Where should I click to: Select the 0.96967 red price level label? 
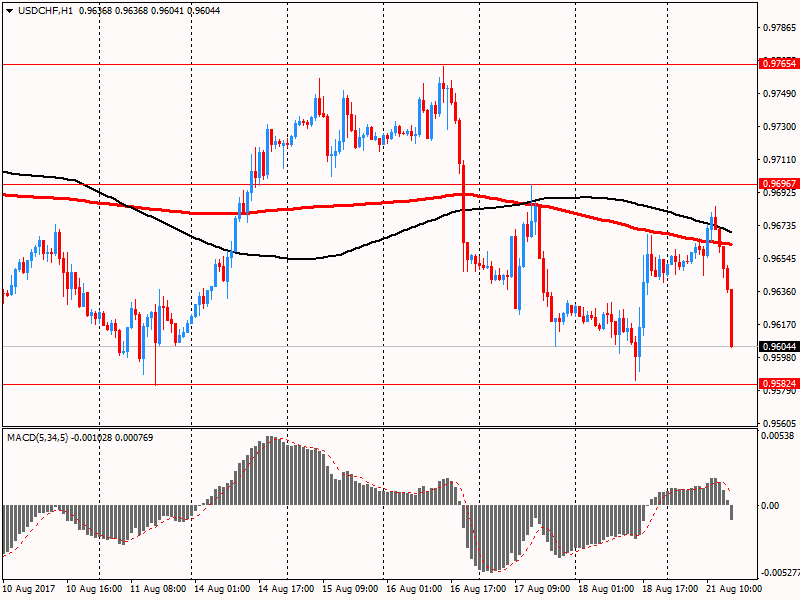coord(779,184)
